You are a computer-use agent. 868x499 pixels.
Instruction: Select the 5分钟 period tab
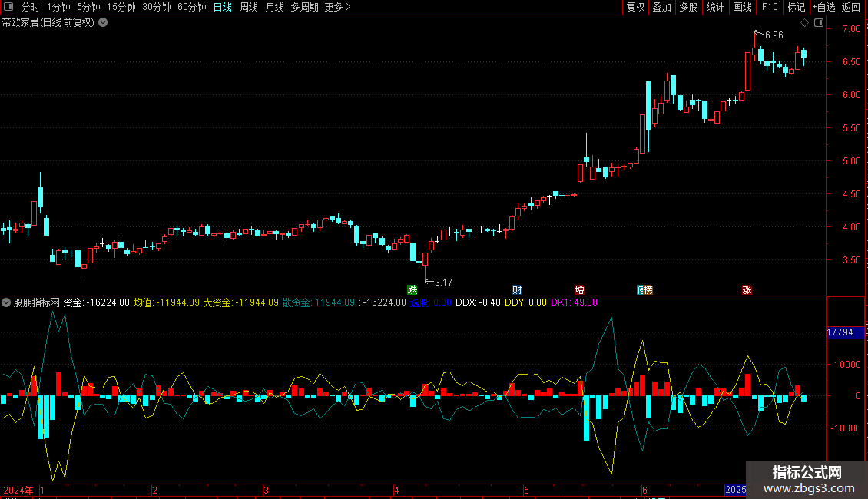[x=88, y=7]
